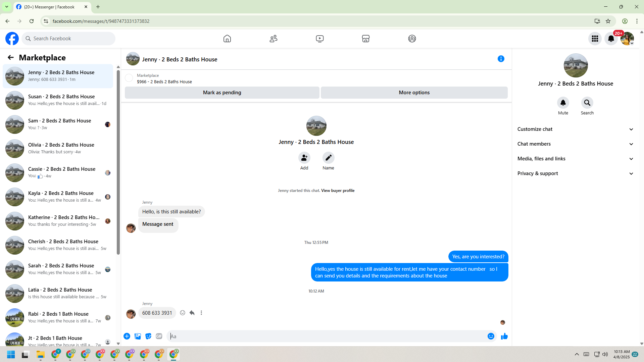This screenshot has width=644, height=362.
Task: Edit chat name with pencil icon
Action: [329, 158]
